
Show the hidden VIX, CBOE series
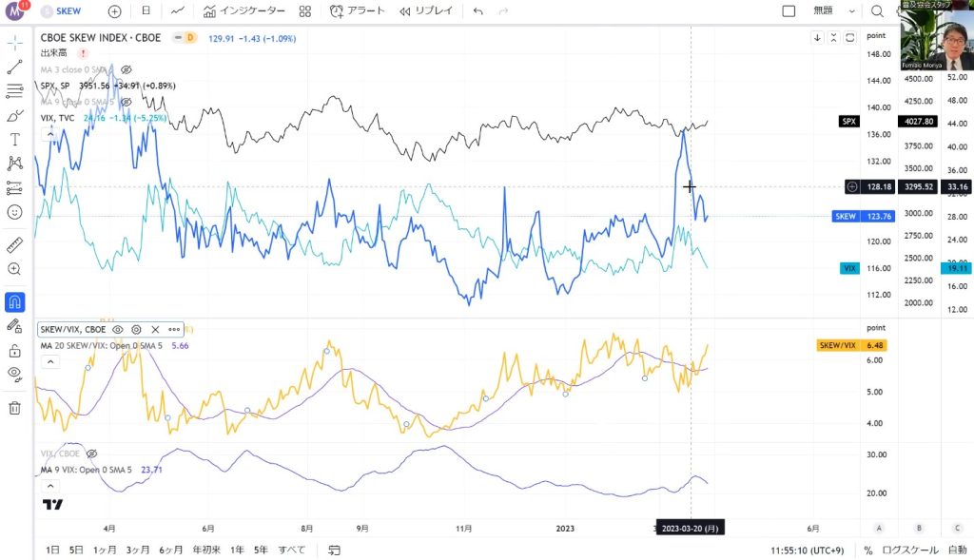click(91, 454)
